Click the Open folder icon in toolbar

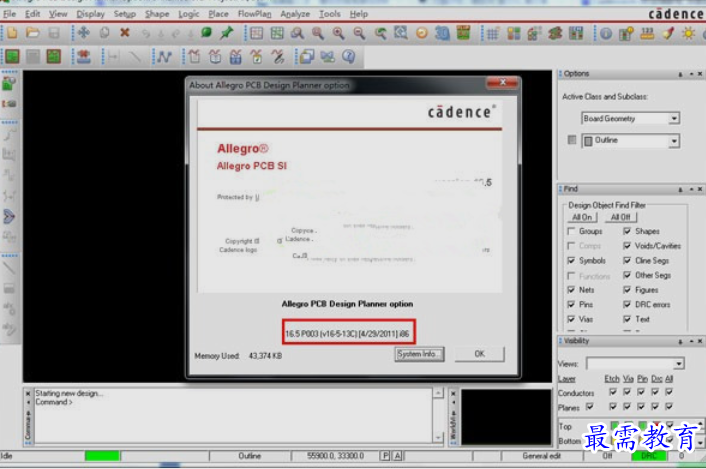coord(32,33)
